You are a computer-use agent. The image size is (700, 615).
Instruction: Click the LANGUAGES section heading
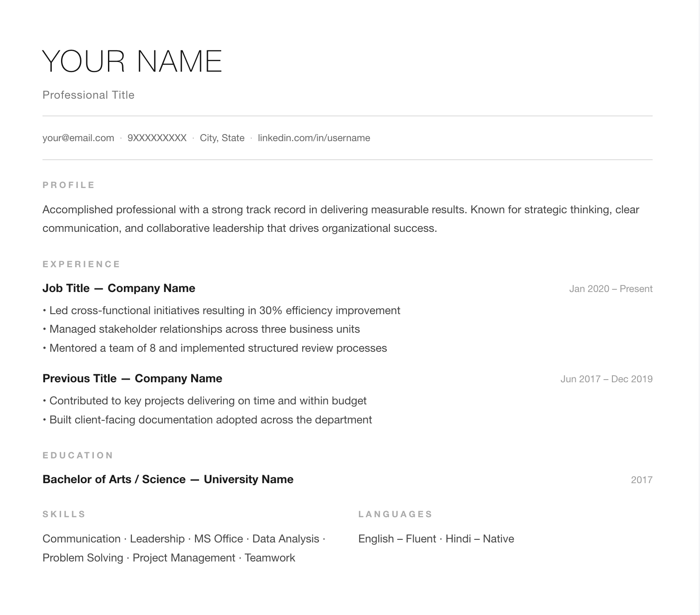point(395,514)
